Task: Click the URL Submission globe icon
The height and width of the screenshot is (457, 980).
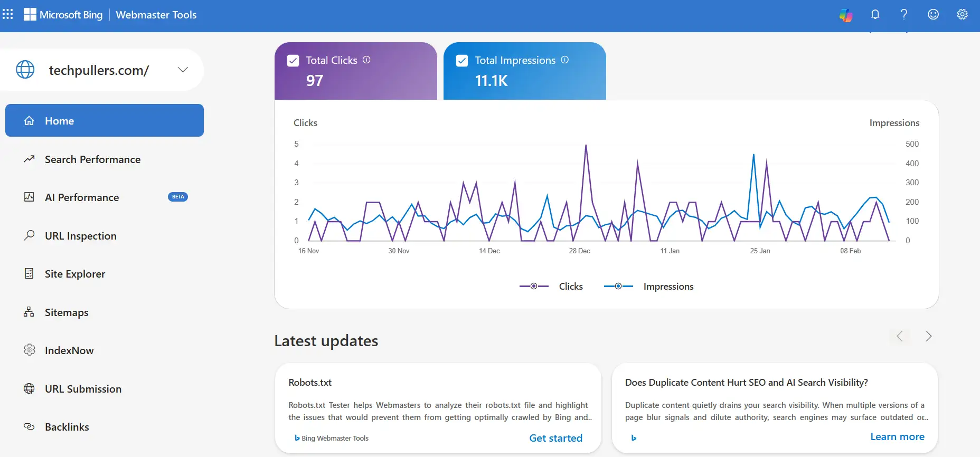Action: coord(29,388)
